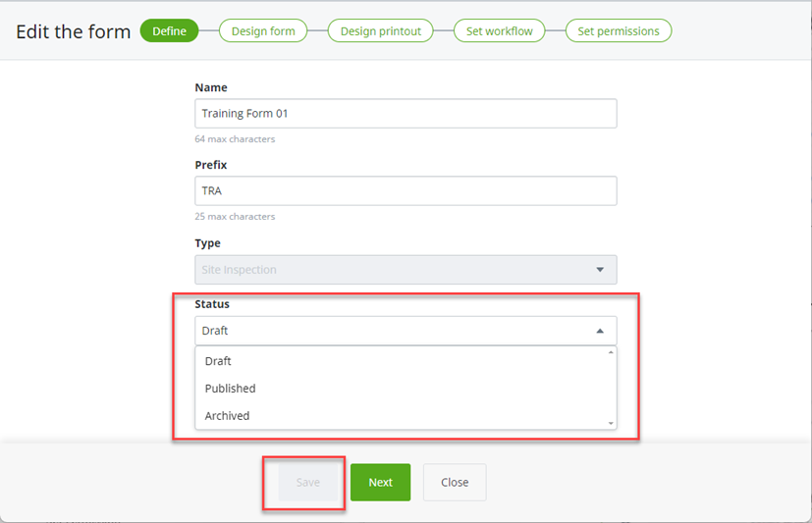The height and width of the screenshot is (523, 812).
Task: Focus the Prefix field containing TRA
Action: point(406,191)
